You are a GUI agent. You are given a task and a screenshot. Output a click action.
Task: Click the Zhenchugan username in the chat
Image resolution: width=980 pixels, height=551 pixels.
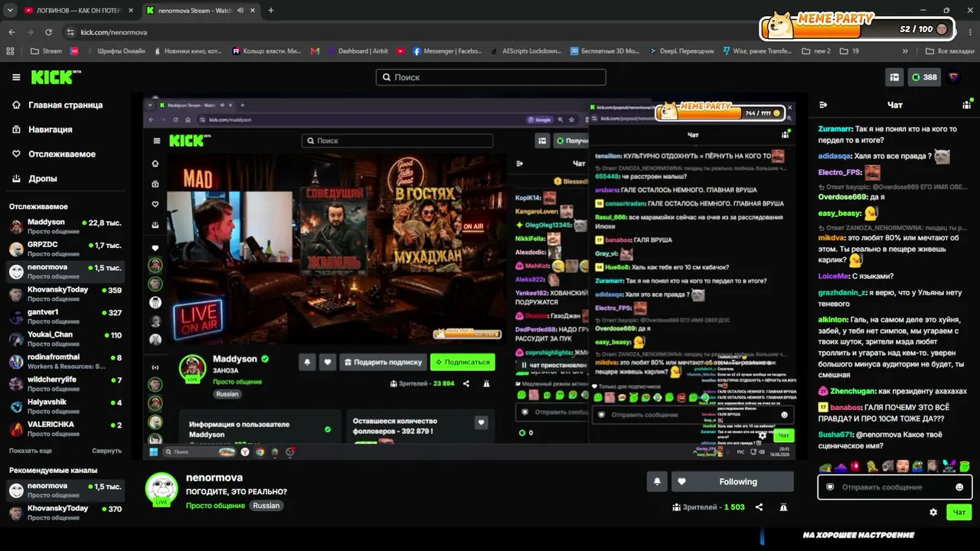851,390
